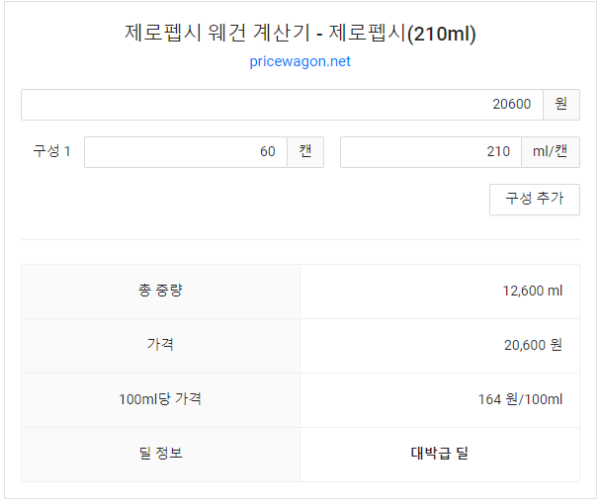The width and height of the screenshot is (600, 504).
Task: Click the 20,600 원 price value
Action: tap(532, 345)
